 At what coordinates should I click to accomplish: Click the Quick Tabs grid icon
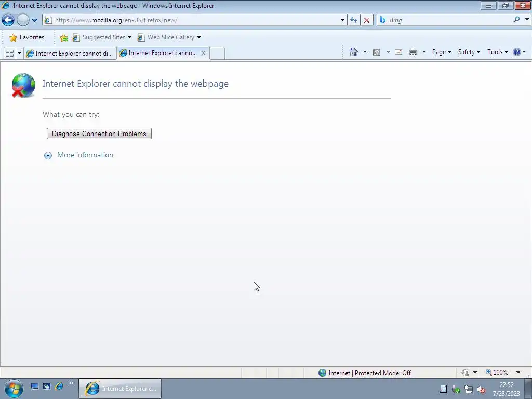tap(9, 54)
